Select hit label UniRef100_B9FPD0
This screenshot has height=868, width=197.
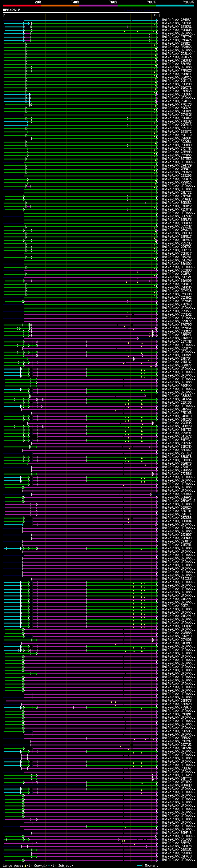[177, 84]
